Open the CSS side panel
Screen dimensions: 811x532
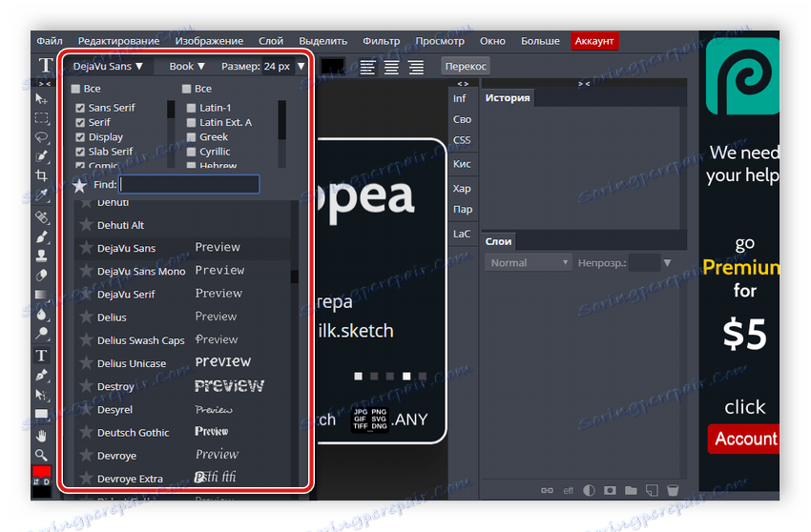(x=462, y=140)
